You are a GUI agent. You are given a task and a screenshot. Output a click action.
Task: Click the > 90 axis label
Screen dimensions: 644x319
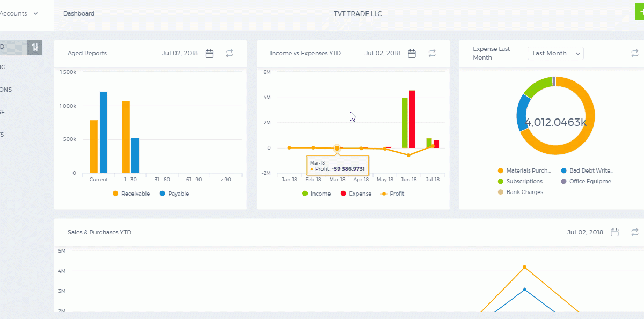(x=225, y=180)
